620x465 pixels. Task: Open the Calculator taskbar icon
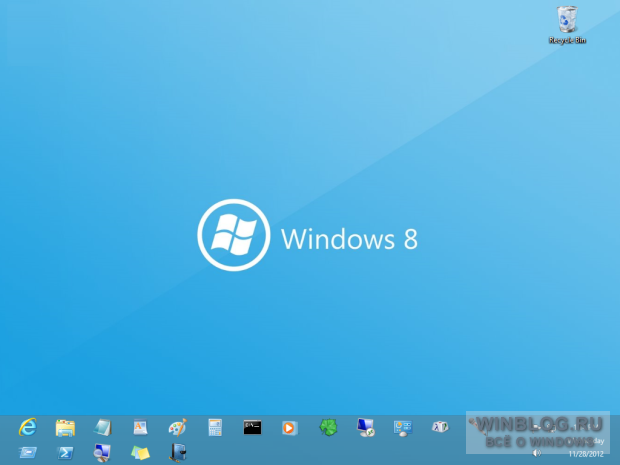point(215,427)
